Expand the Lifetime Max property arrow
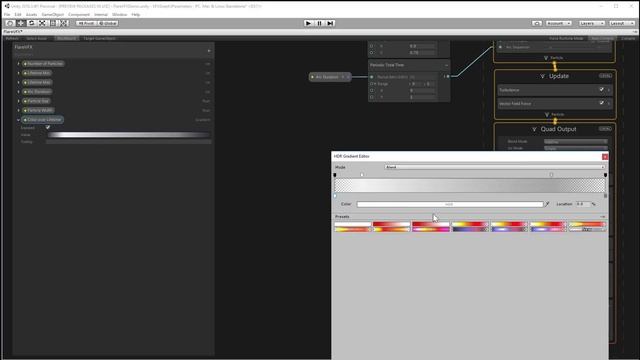 pyautogui.click(x=18, y=82)
